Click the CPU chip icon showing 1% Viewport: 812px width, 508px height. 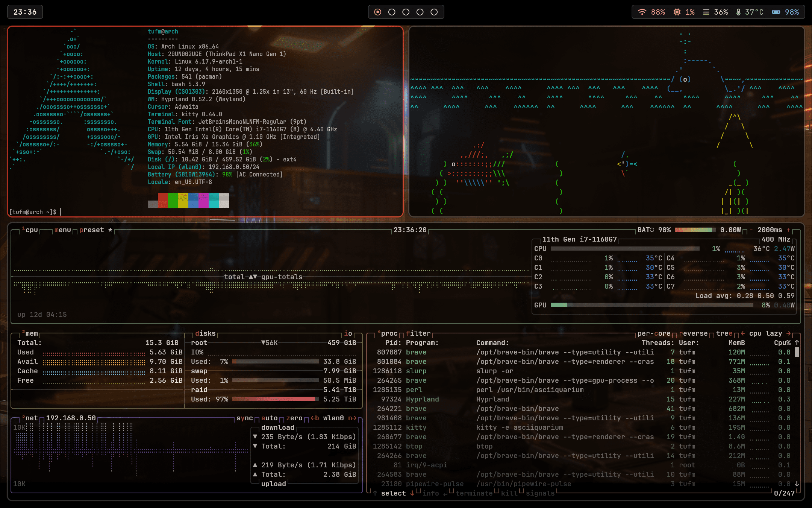pos(677,12)
